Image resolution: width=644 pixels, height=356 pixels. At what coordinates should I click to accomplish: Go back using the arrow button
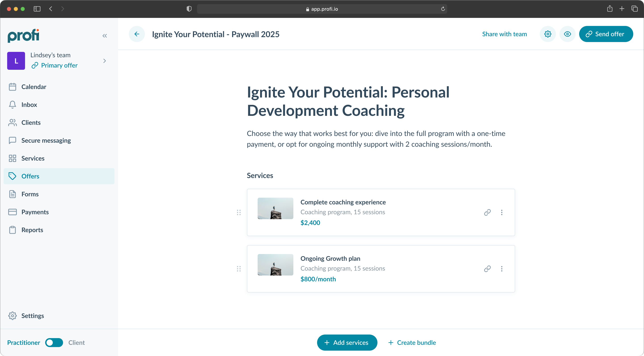click(137, 34)
